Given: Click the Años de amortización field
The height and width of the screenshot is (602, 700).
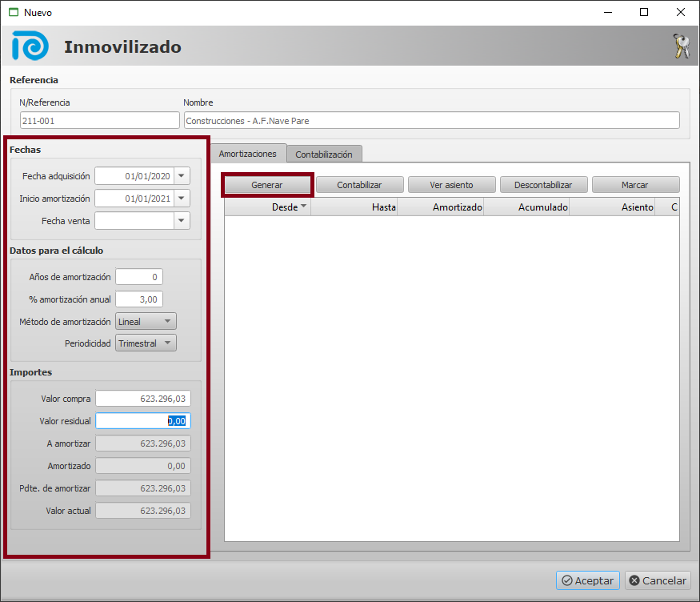Looking at the screenshot, I should [139, 277].
